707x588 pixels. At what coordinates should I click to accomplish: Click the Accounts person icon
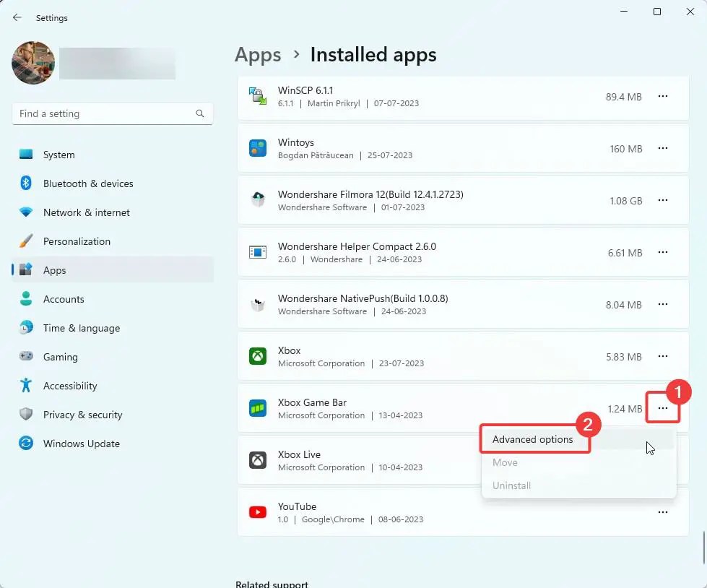(26, 298)
